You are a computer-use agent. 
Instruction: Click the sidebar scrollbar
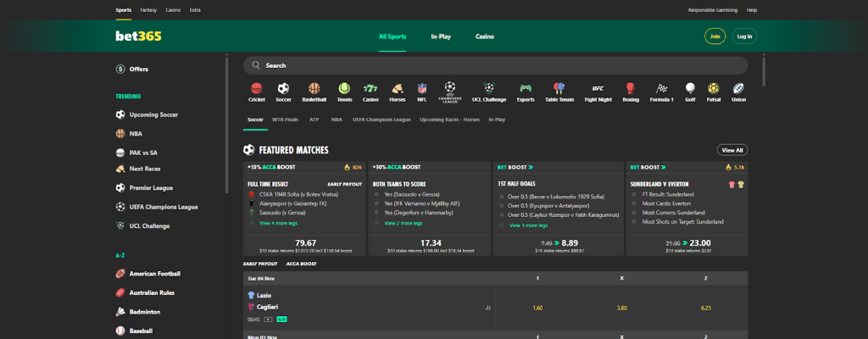[x=227, y=124]
